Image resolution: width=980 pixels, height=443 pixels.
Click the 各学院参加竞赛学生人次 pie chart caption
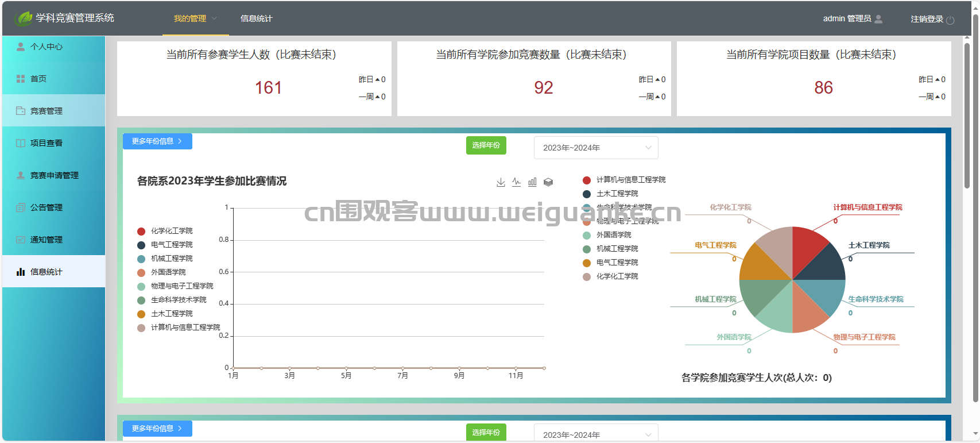click(x=757, y=377)
